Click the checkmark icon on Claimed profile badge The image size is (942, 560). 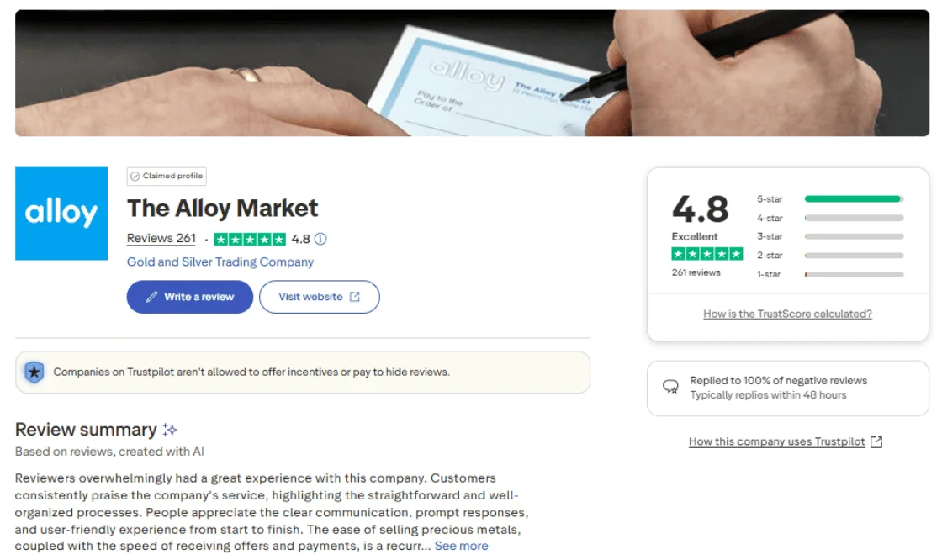point(135,176)
